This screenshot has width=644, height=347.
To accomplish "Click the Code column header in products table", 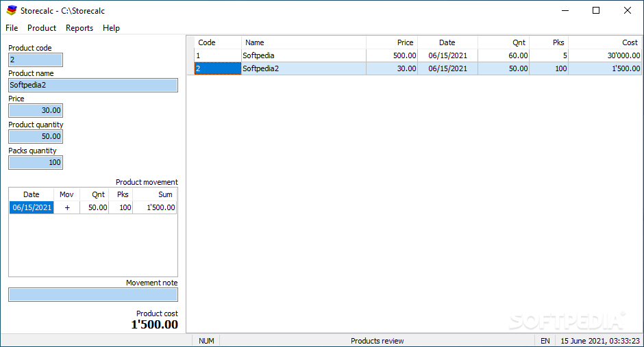I will pyautogui.click(x=218, y=42).
